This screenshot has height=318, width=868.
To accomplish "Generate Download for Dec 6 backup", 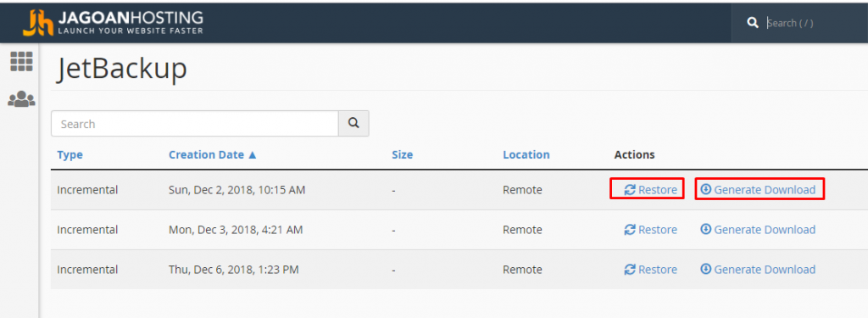I will click(x=758, y=270).
